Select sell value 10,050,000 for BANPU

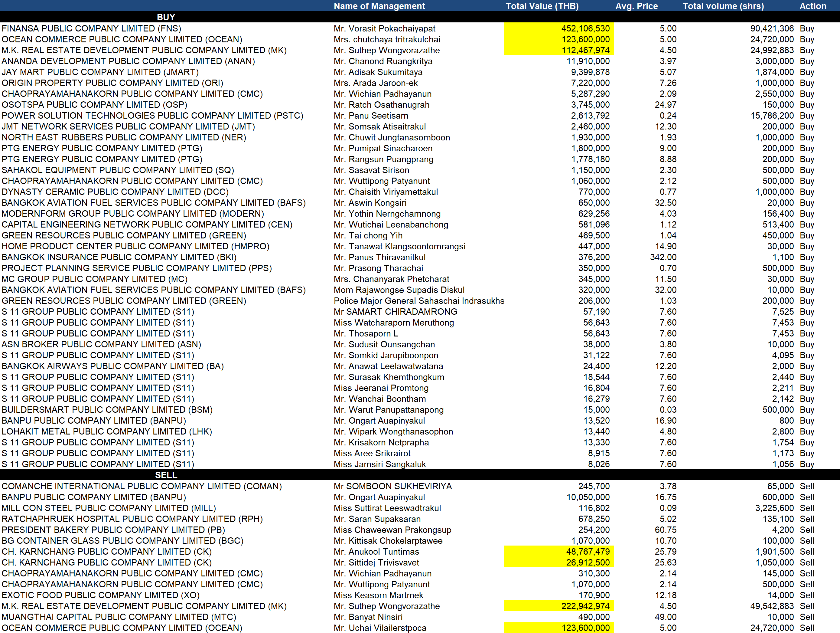(x=588, y=497)
